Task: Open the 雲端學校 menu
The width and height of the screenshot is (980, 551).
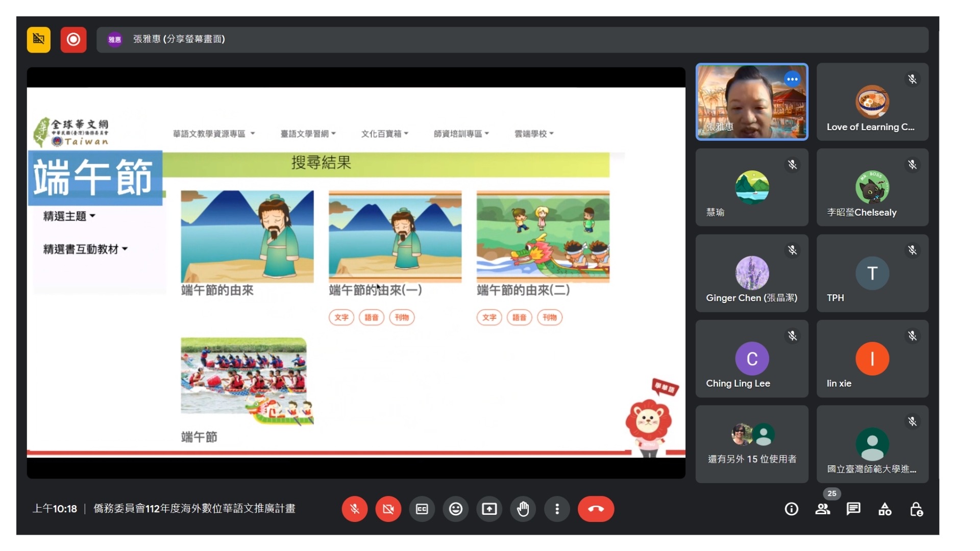Action: pyautogui.click(x=533, y=134)
